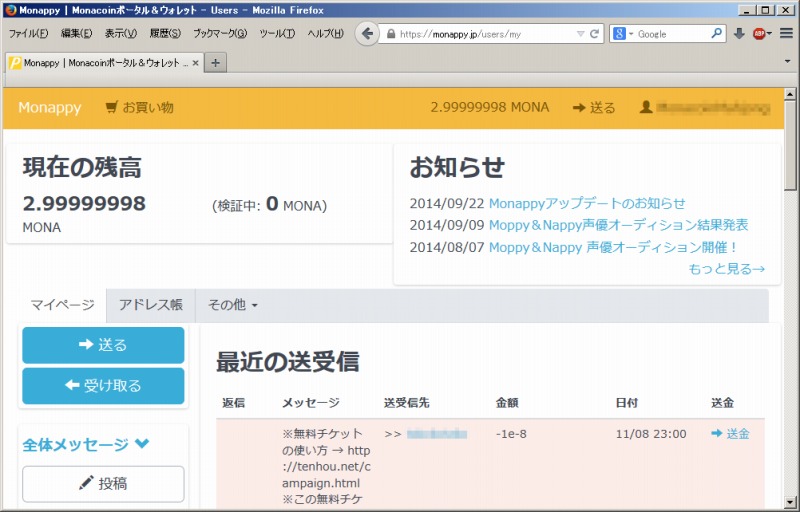Click the search magnifier icon
This screenshot has width=800, height=512.
716,34
